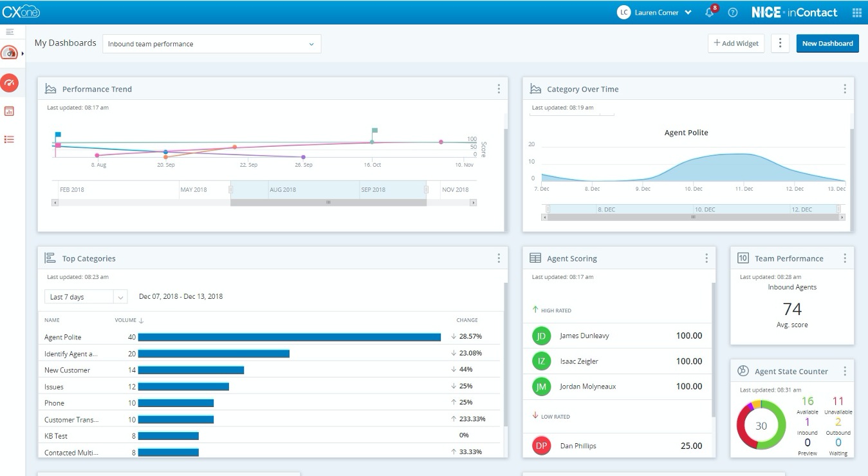Select the red dashboard gauge sidebar icon

click(x=9, y=82)
